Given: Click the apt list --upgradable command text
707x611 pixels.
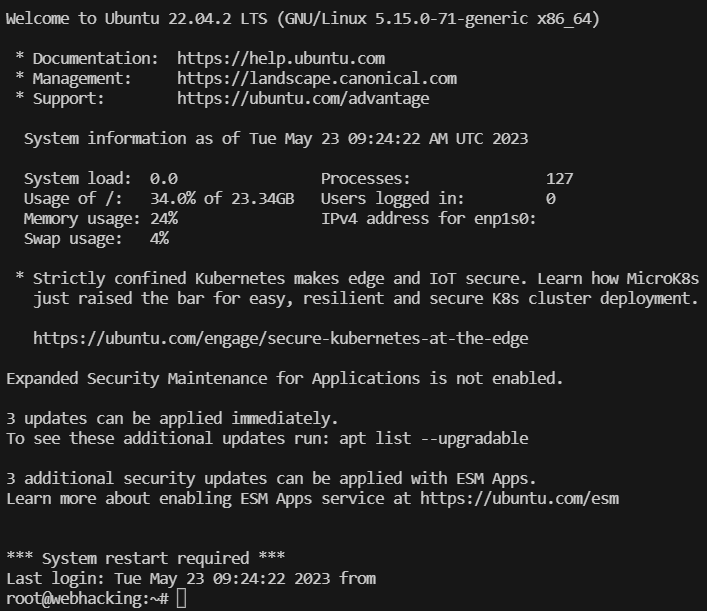Looking at the screenshot, I should coord(434,439).
